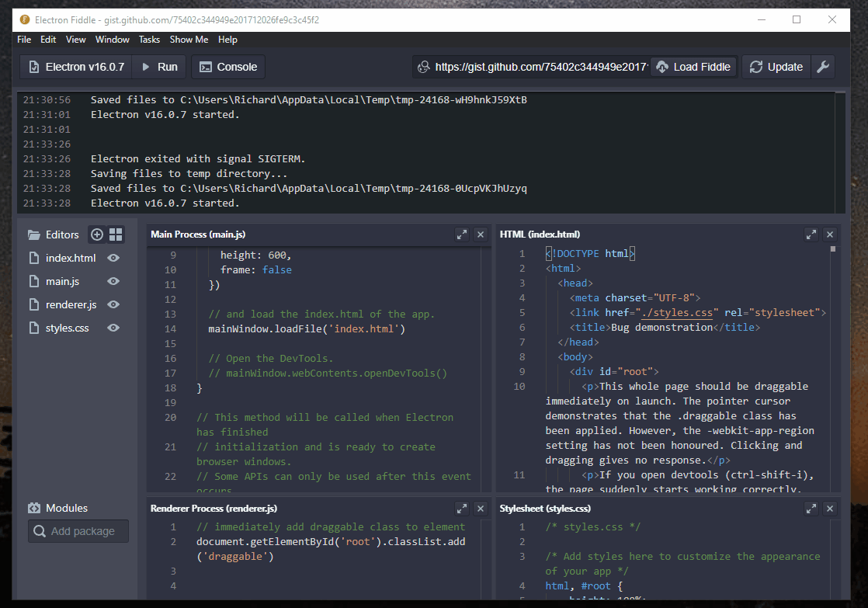Open the Window menu
The image size is (868, 608).
click(113, 40)
